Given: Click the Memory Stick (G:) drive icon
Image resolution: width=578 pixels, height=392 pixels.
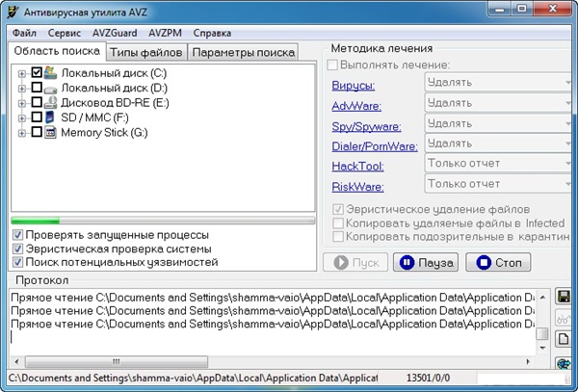Looking at the screenshot, I should point(51,132).
